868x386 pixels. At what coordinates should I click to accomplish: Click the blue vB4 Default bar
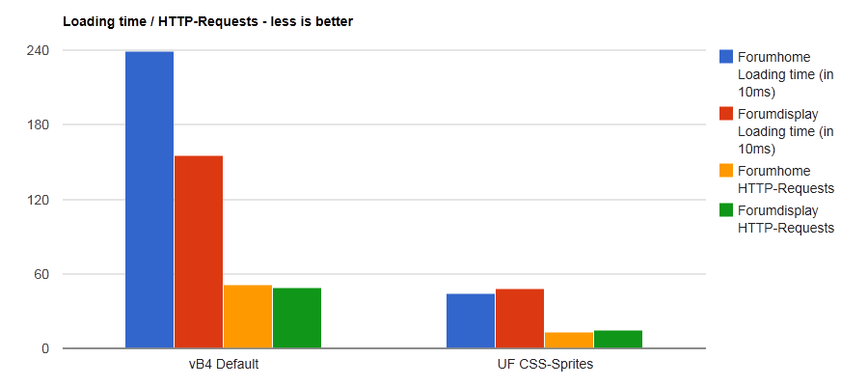[149, 200]
